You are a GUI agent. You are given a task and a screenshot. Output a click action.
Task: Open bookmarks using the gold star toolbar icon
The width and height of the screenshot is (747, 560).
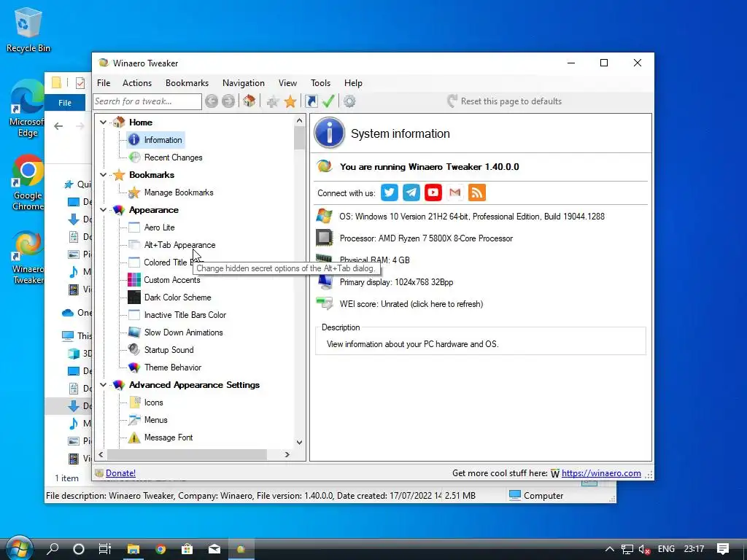pyautogui.click(x=290, y=101)
